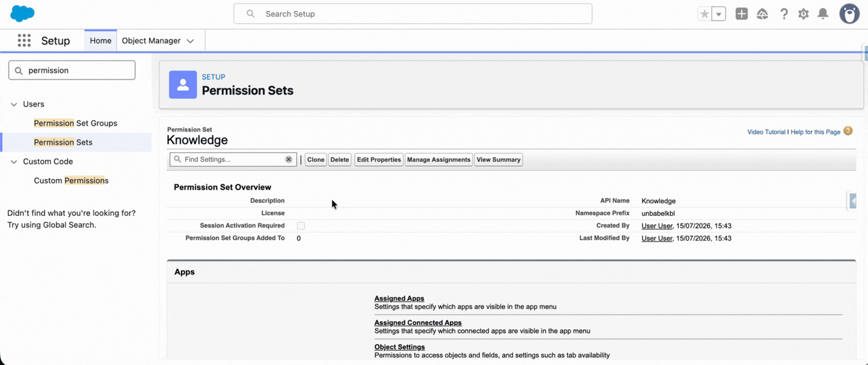Click the Permission Sets header icon
The width and height of the screenshot is (868, 365).
(x=183, y=85)
